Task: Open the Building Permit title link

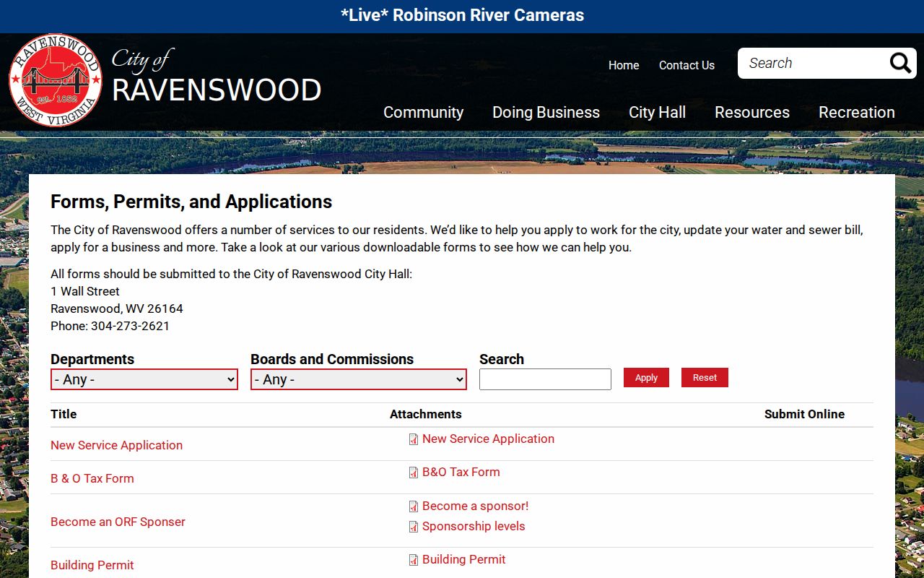Action: click(x=92, y=565)
